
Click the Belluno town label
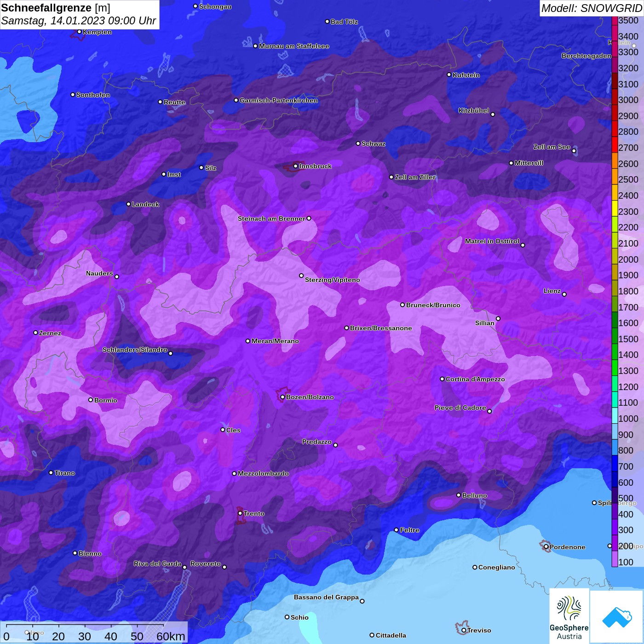point(474,495)
